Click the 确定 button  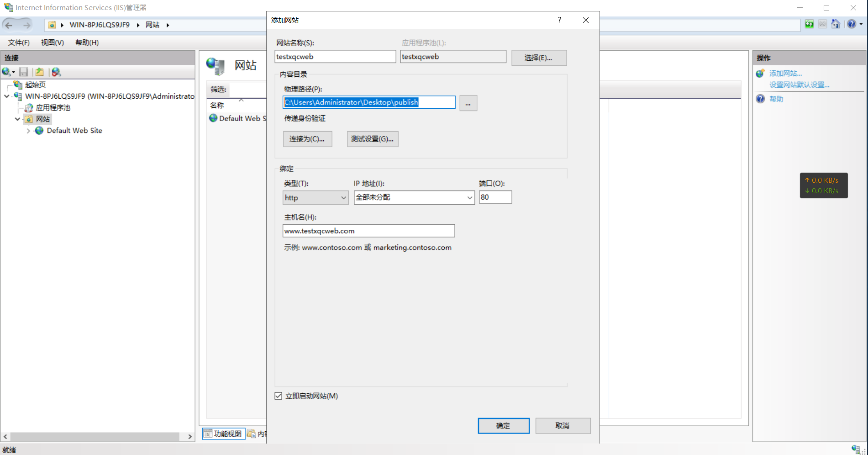click(504, 426)
